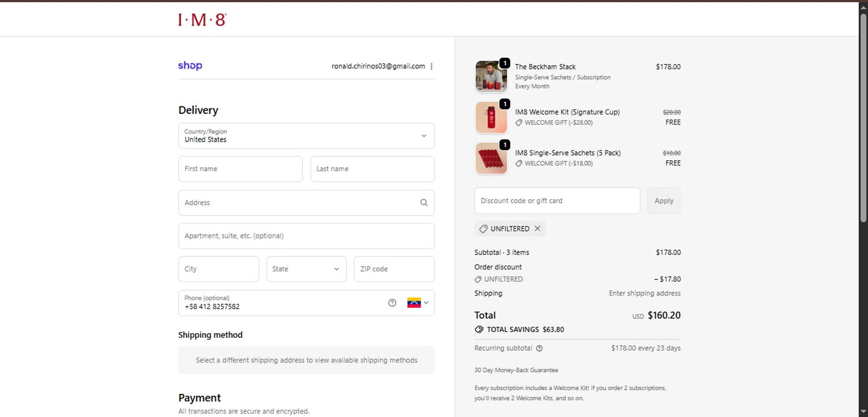Click the scrollbar up arrow
Screen dimensions: 868x417
[863, 6]
